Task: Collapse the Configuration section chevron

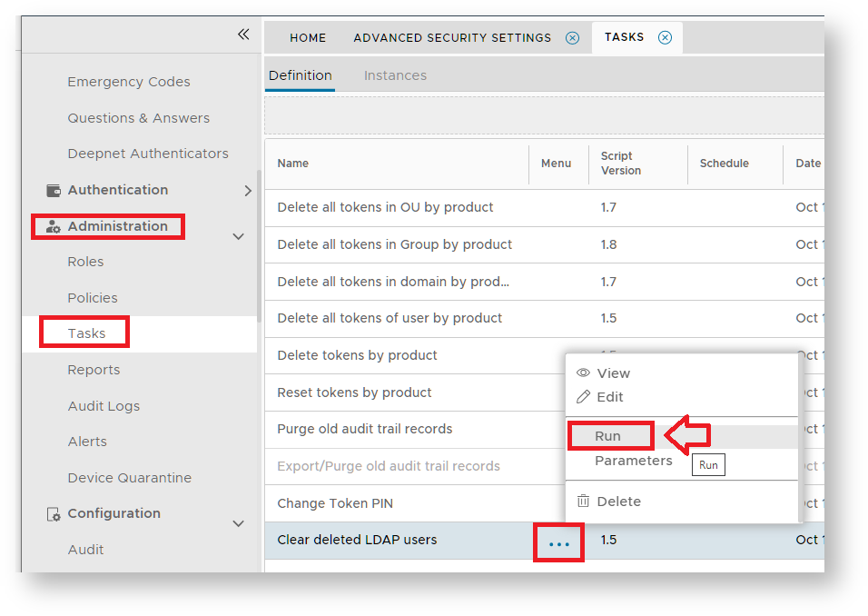Action: (x=239, y=523)
